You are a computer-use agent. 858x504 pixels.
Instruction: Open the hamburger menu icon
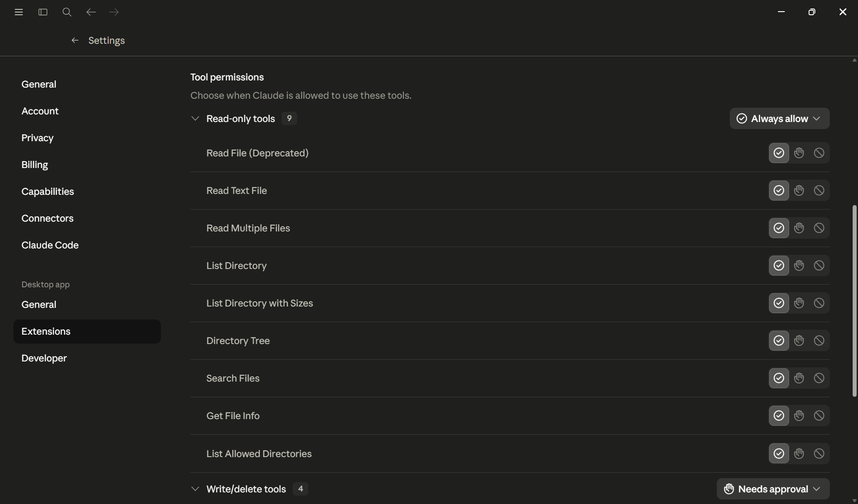[19, 12]
